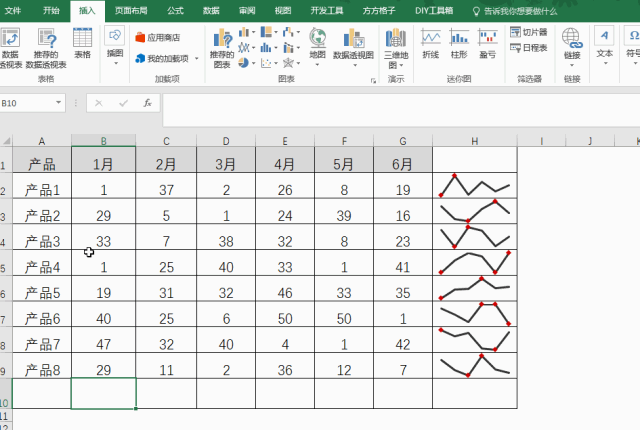Insert a Win/Loss sparkline (盈亏)

point(487,44)
